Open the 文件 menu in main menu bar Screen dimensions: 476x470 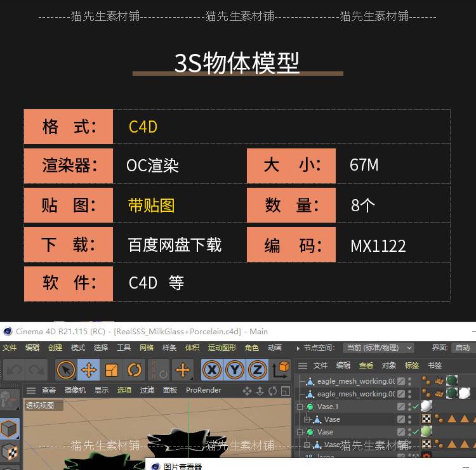click(x=10, y=348)
